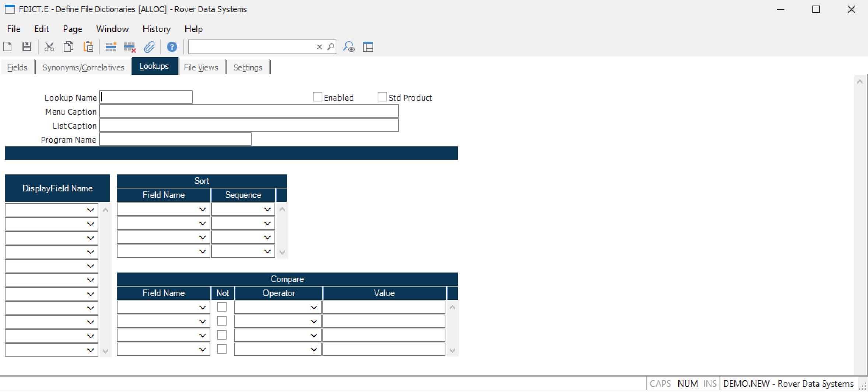
Task: Click the Paste clipboard icon
Action: (88, 47)
